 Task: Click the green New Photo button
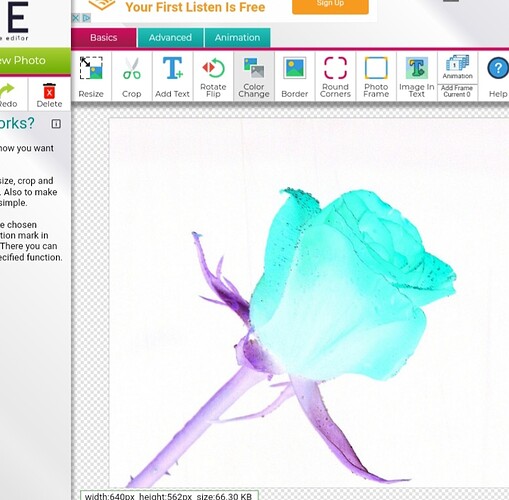point(35,61)
